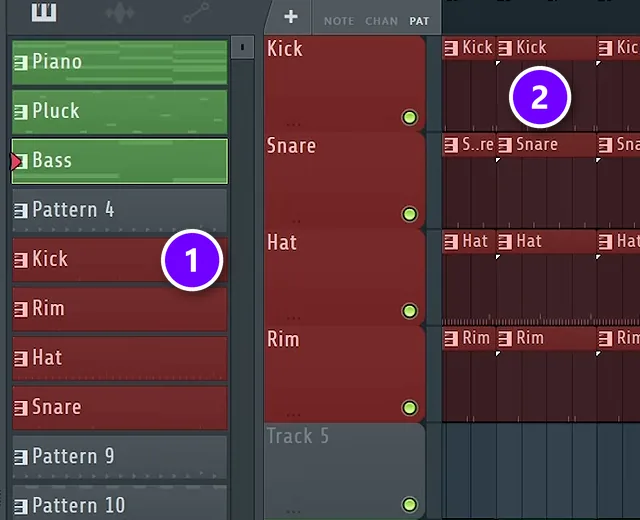Viewport: 640px width, 520px height.
Task: Switch to the NOTE tab
Action: (339, 21)
